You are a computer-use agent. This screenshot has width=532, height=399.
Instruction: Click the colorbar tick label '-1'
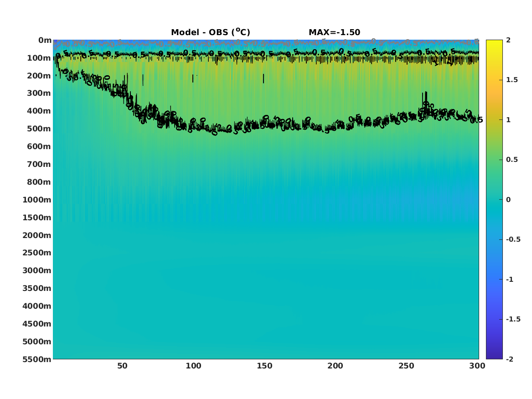510,280
